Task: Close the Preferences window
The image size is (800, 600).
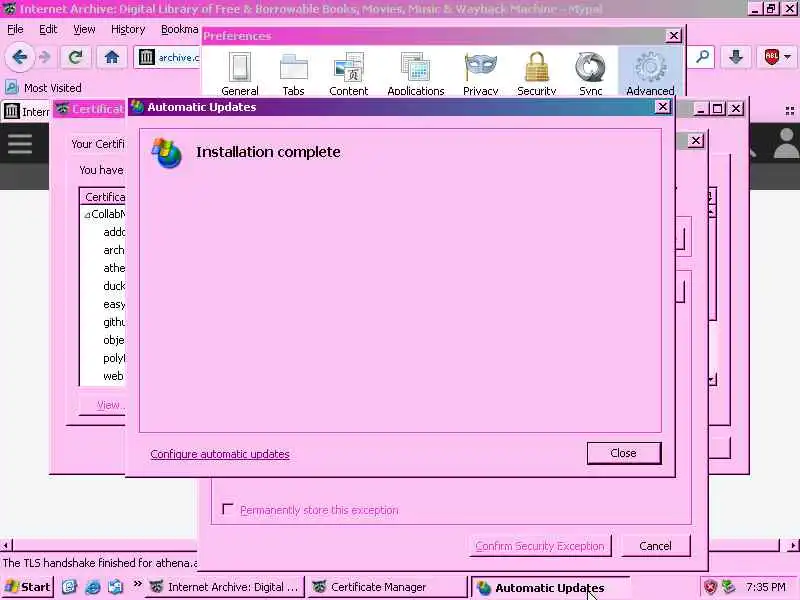Action: click(673, 36)
